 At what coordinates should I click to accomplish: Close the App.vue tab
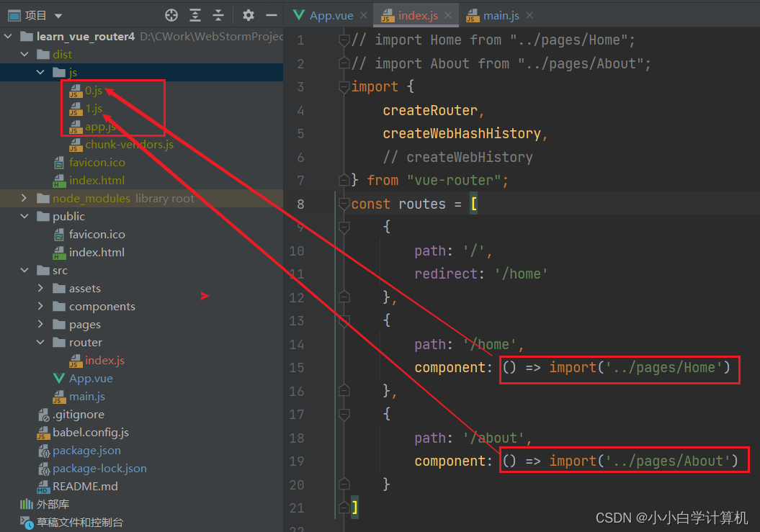364,16
